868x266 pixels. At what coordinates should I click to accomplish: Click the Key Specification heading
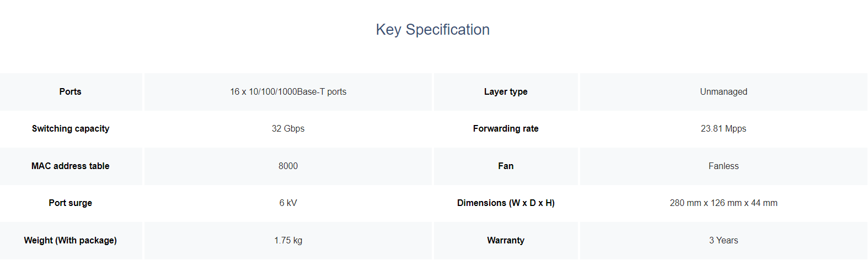[x=433, y=30]
